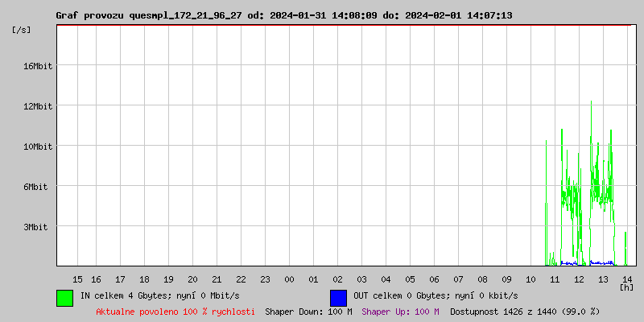
Task: Select hour 00 on the time axis
Action: coord(289,279)
